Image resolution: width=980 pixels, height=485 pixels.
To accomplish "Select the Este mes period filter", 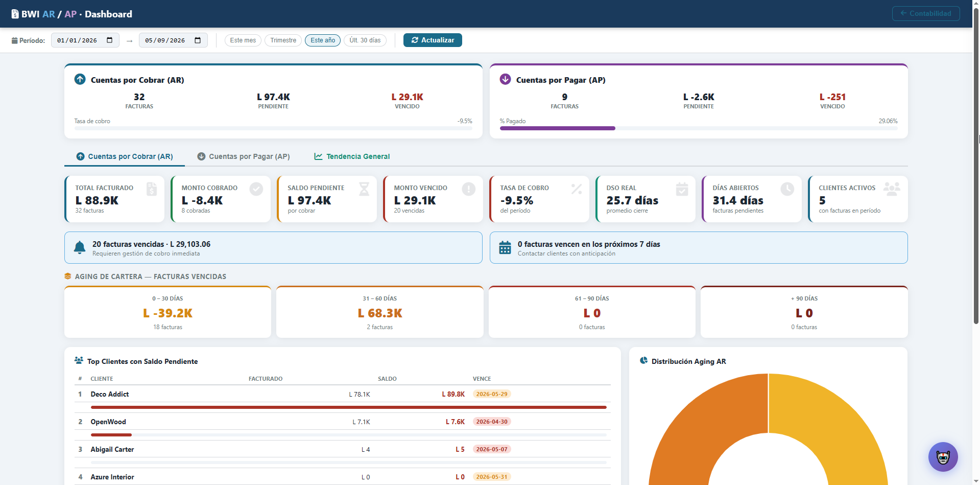I will point(243,40).
